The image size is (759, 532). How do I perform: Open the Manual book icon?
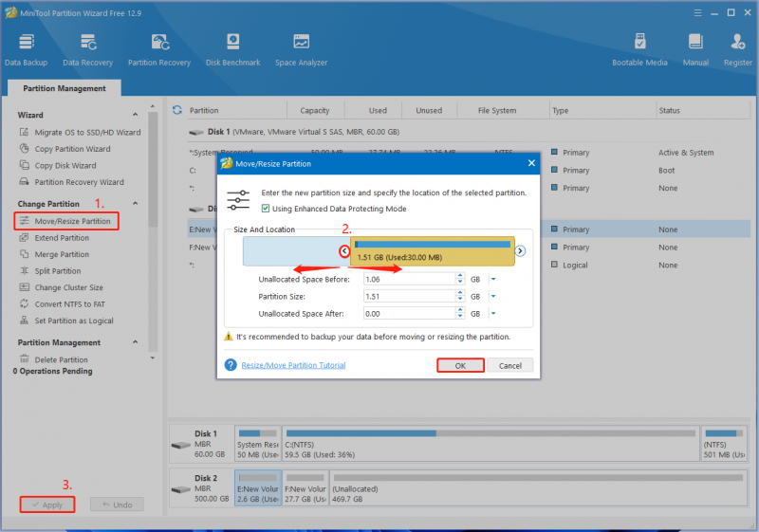pos(695,50)
